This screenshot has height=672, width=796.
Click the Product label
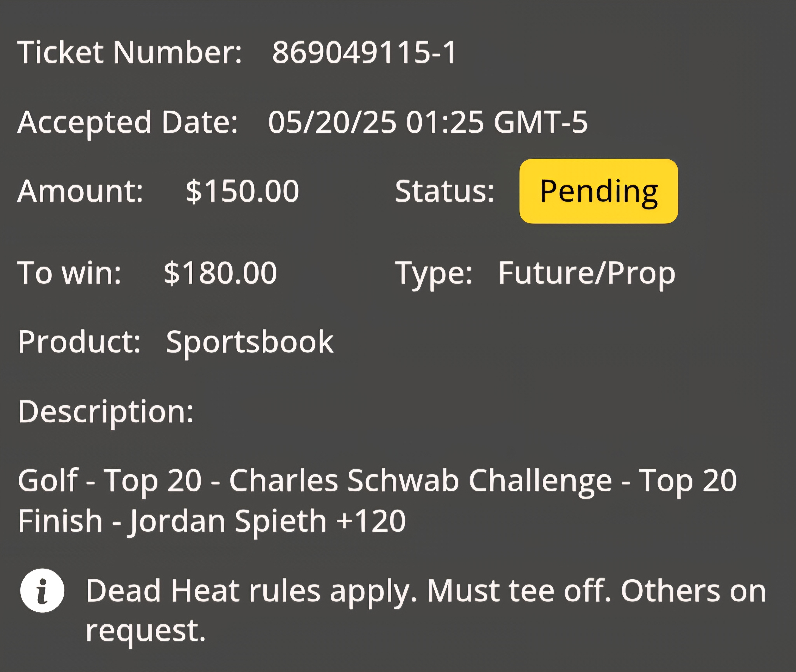click(x=79, y=342)
